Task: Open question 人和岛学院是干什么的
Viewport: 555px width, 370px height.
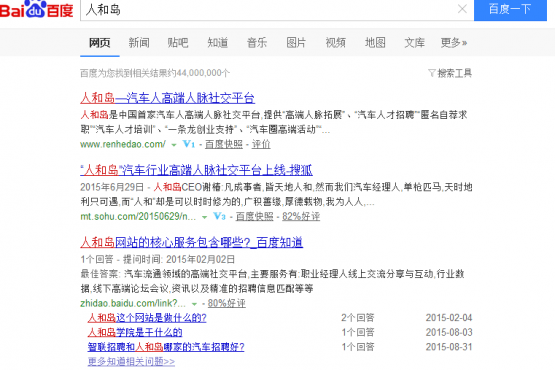Action: pos(135,332)
